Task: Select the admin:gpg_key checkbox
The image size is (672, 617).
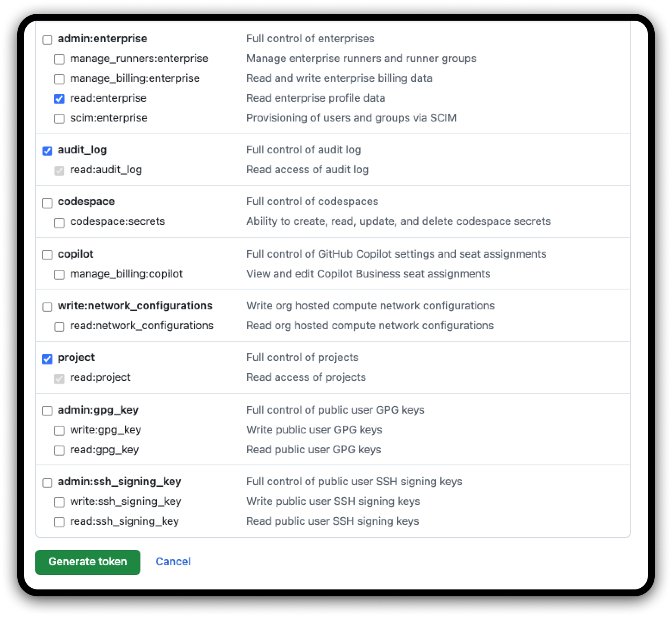Action: tap(47, 411)
